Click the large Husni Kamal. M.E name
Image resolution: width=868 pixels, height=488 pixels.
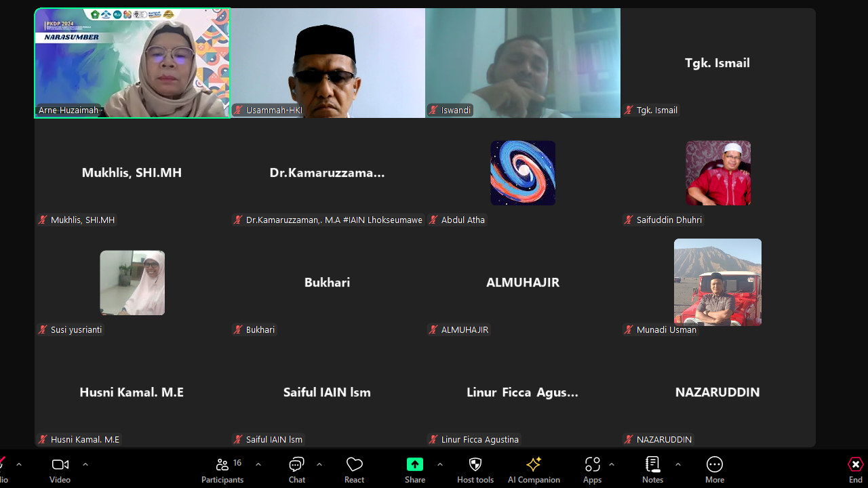(x=132, y=392)
